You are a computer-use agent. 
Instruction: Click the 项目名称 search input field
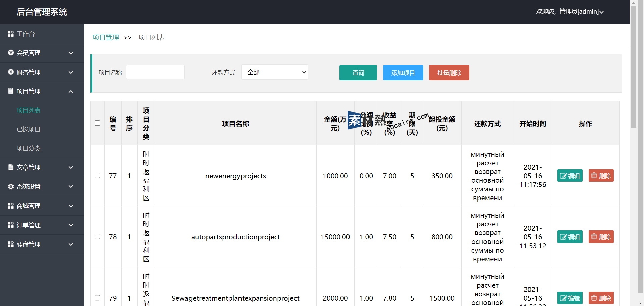155,72
